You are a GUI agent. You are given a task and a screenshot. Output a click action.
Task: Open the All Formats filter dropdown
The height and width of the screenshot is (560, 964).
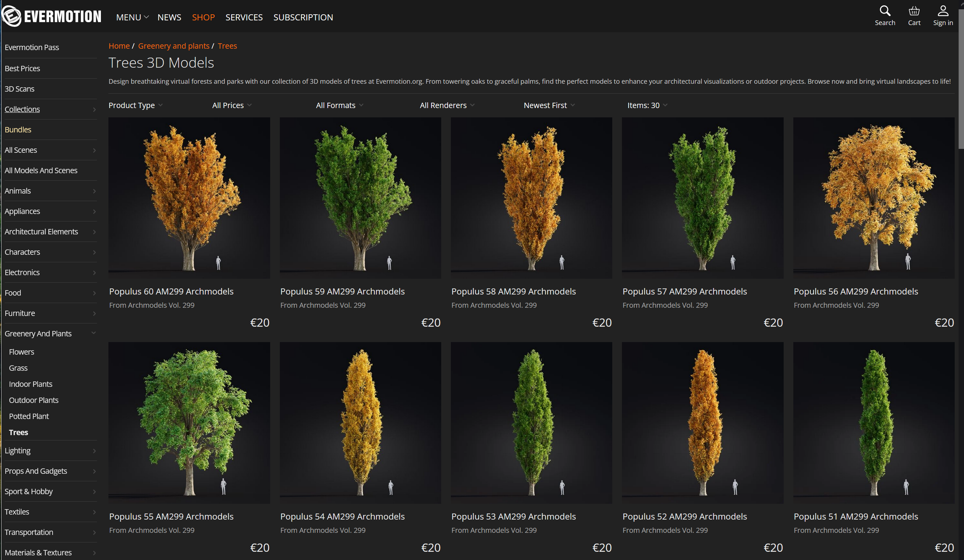pos(340,105)
